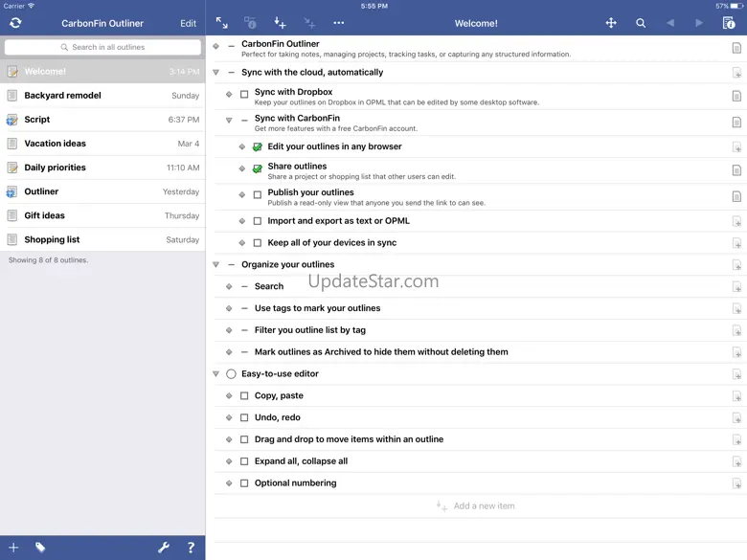Select the Welcome! outline in the list

(102, 72)
